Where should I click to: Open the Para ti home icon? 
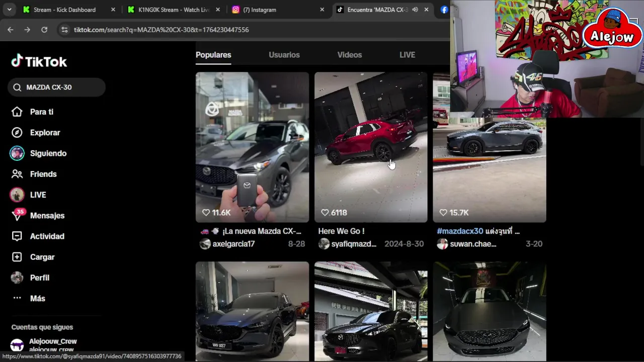pyautogui.click(x=17, y=112)
